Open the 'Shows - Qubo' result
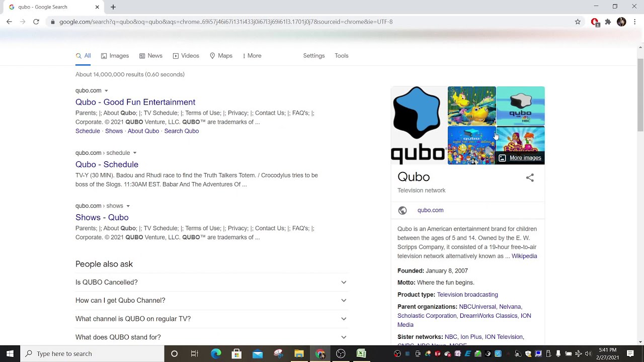The height and width of the screenshot is (362, 644). click(x=102, y=217)
